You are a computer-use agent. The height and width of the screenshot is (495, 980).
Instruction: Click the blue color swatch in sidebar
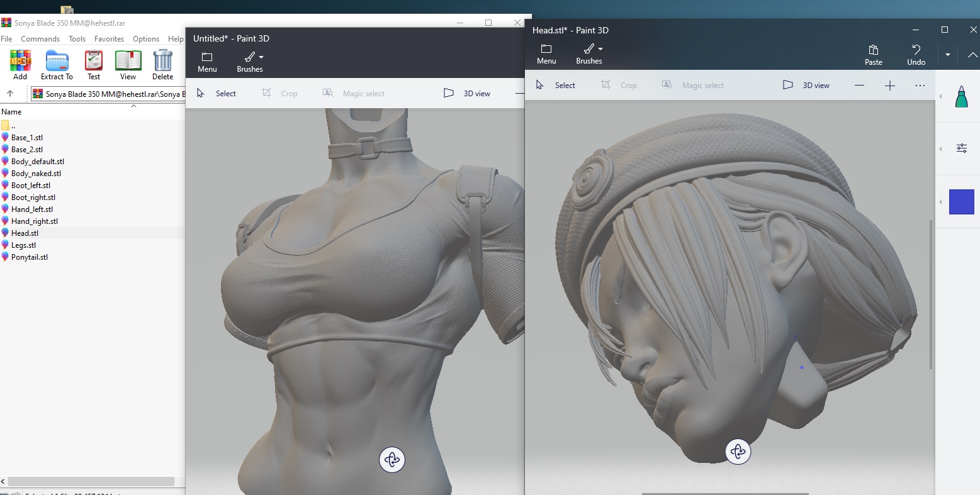pos(962,202)
